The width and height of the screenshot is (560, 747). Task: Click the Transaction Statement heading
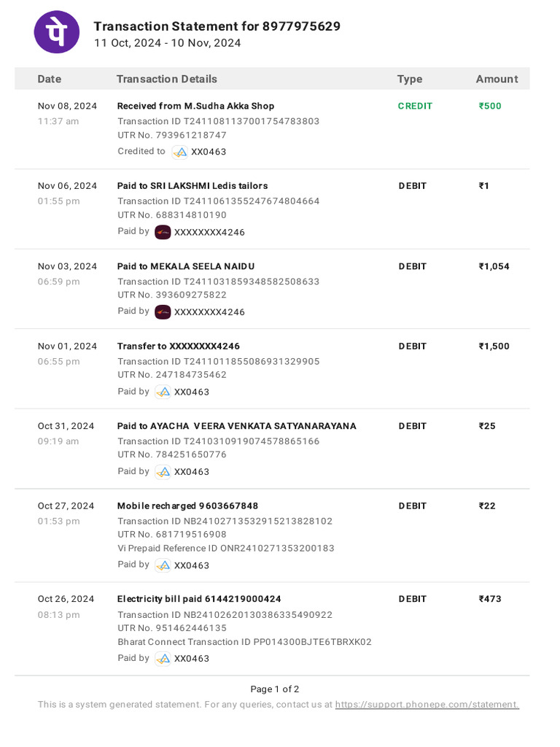pyautogui.click(x=217, y=27)
